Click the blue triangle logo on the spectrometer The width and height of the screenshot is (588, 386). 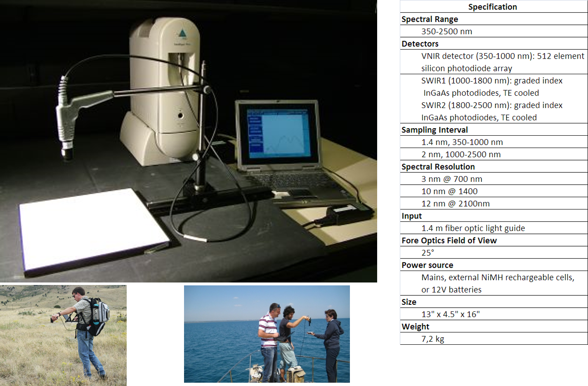182,33
